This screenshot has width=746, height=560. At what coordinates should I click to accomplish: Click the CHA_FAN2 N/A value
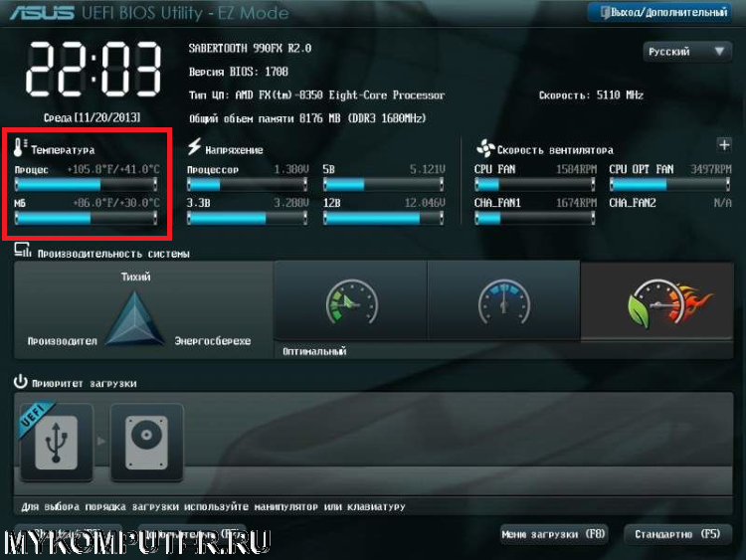[x=722, y=203]
